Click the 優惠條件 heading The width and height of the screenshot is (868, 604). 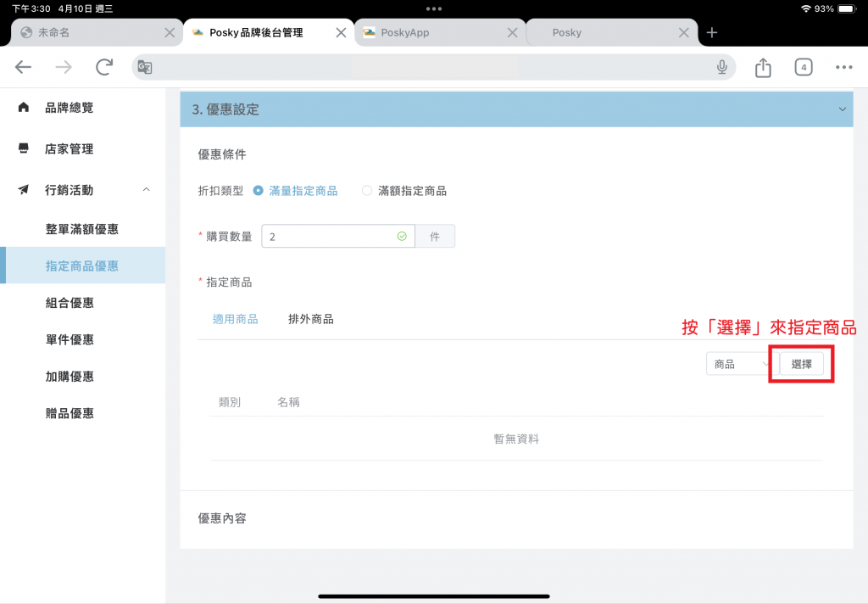[x=222, y=154]
